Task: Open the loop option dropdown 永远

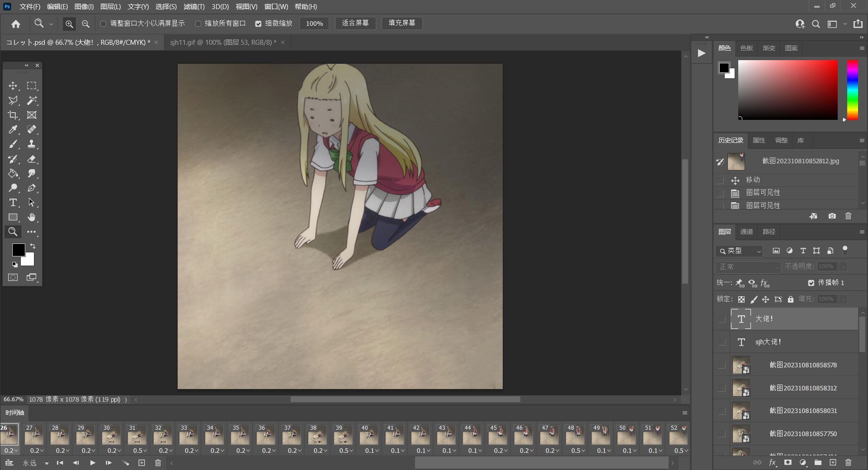Action: point(36,463)
